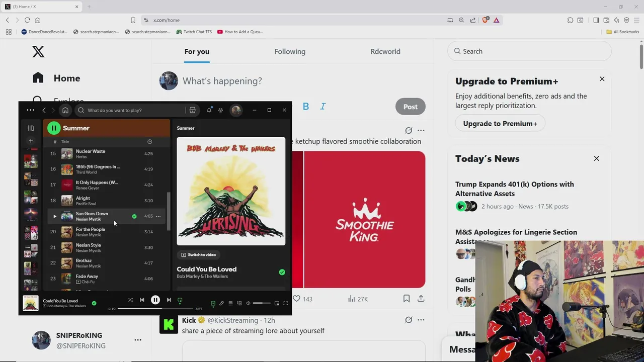Open Spotify three-dot main menu
This screenshot has width=644, height=362.
pos(31,110)
